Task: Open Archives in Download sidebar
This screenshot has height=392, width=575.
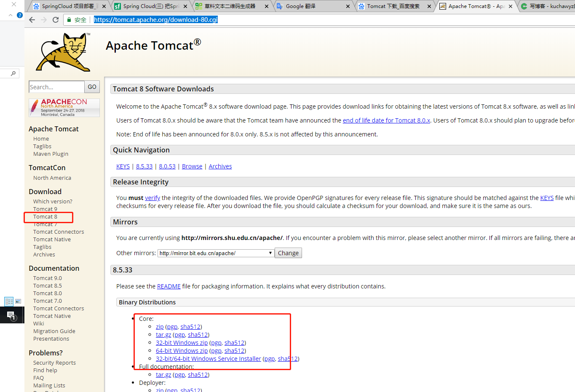Action: pyautogui.click(x=44, y=255)
